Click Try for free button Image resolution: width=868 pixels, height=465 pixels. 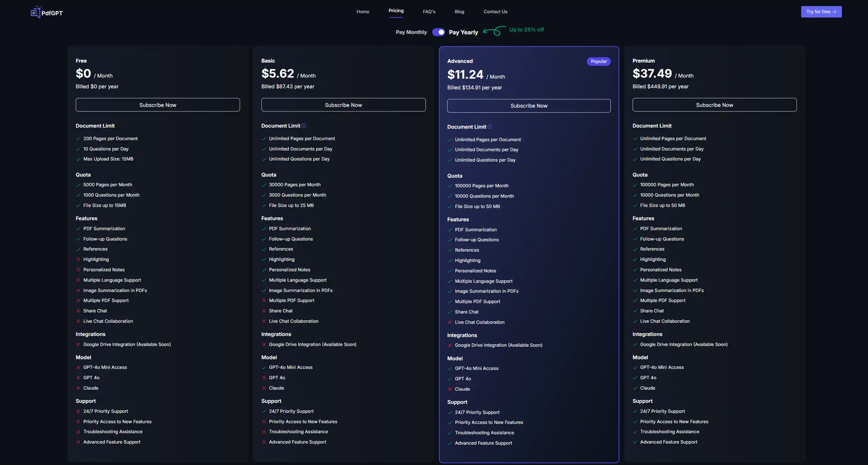click(821, 12)
